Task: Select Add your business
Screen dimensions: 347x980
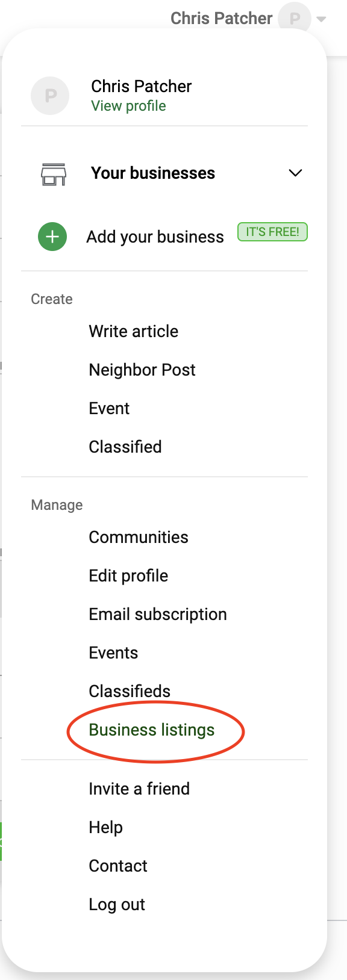Action: (155, 237)
